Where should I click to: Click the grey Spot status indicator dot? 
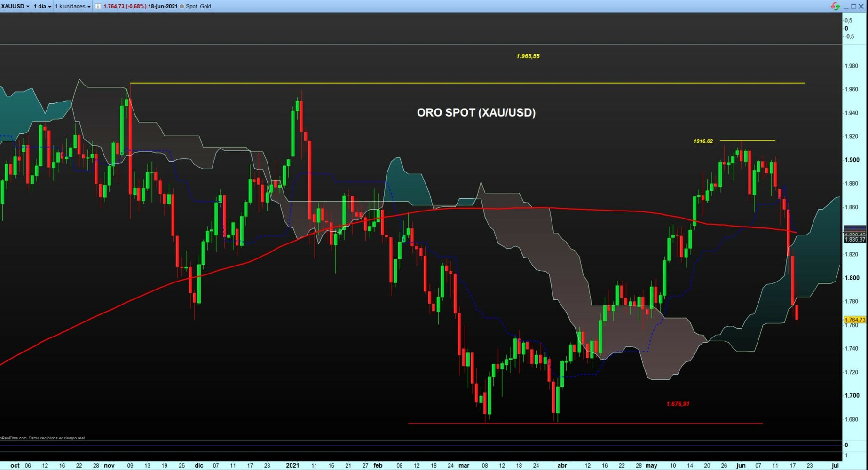pyautogui.click(x=182, y=7)
